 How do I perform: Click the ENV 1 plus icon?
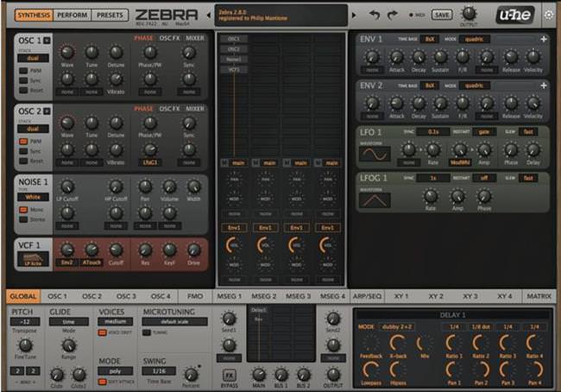click(x=544, y=39)
